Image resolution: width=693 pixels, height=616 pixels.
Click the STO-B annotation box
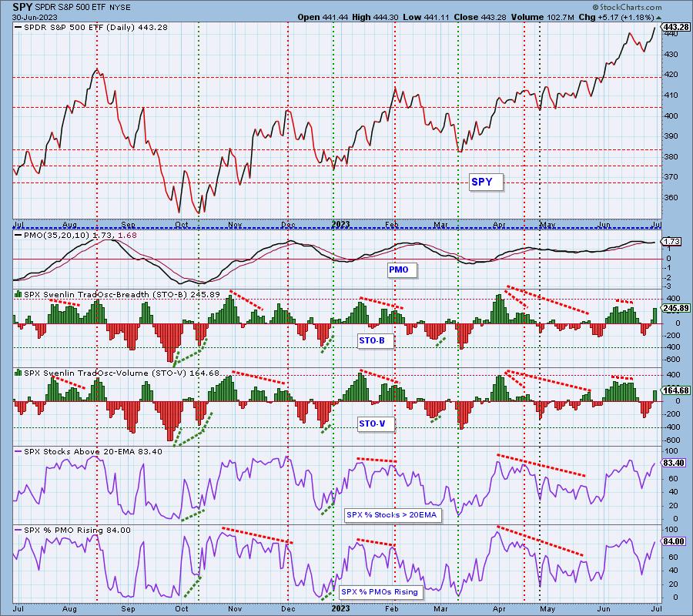click(375, 340)
